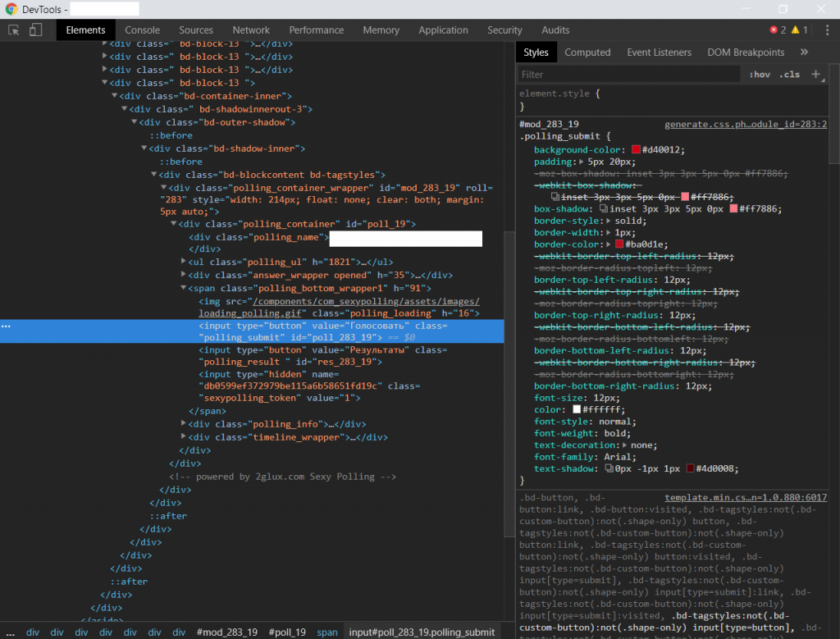Activate the inspect element picker icon

14,30
